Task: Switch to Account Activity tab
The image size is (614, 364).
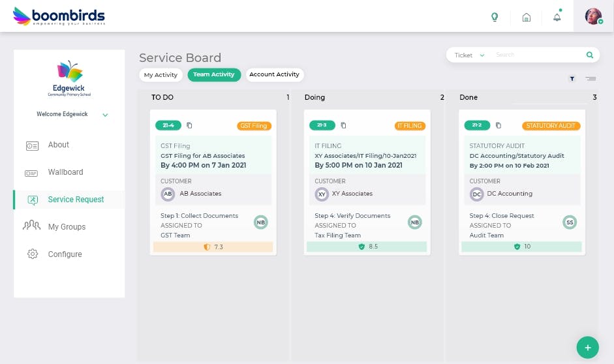Action: (274, 75)
